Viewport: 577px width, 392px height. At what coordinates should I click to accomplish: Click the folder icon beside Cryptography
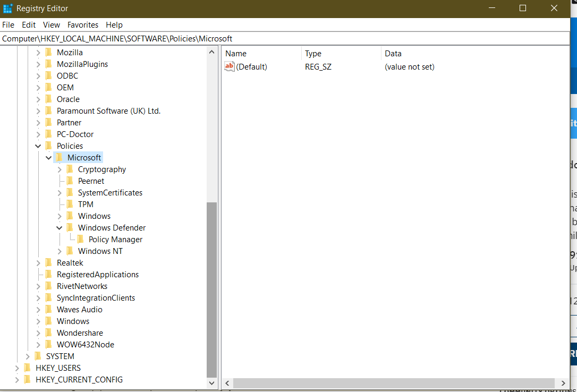tap(70, 169)
